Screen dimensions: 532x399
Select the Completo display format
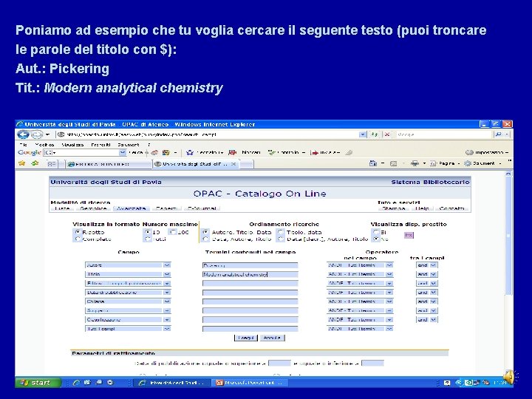[x=78, y=239]
